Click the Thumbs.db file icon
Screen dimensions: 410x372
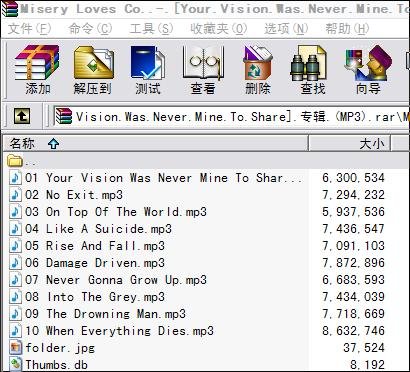[16, 365]
